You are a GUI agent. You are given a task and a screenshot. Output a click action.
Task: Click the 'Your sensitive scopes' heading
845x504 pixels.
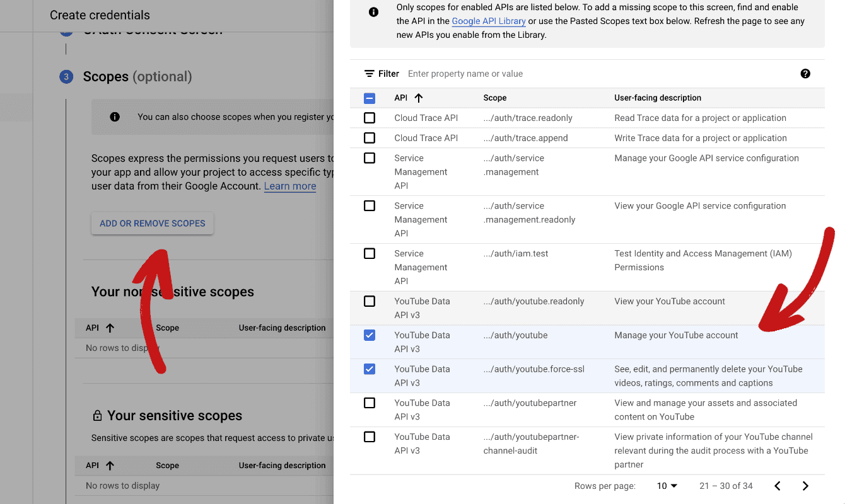pos(175,416)
